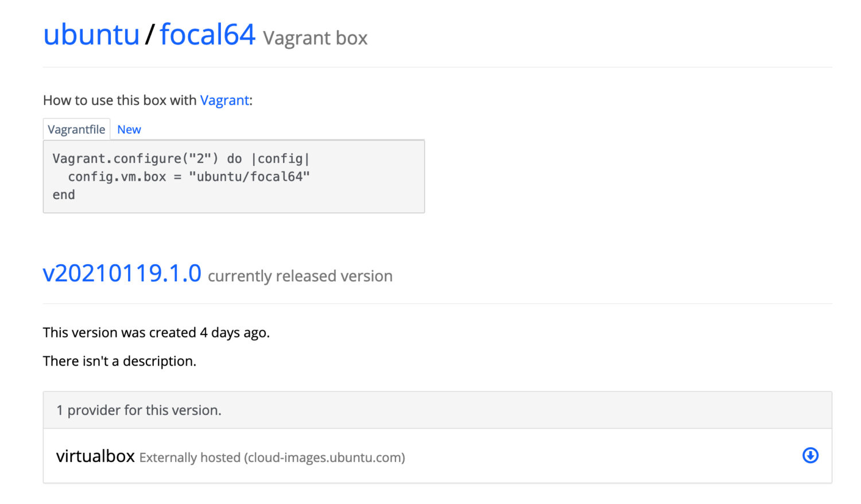Image resolution: width=861 pixels, height=504 pixels.
Task: Click the "ubuntu/focal64" string in code
Action: pos(249,177)
